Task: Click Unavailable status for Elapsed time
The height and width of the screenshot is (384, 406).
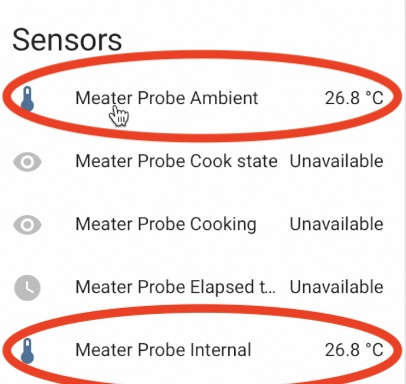Action: pyautogui.click(x=337, y=287)
